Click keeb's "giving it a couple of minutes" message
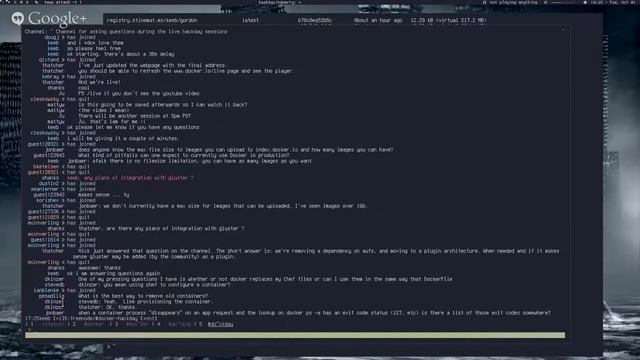640x360 pixels. [x=123, y=138]
